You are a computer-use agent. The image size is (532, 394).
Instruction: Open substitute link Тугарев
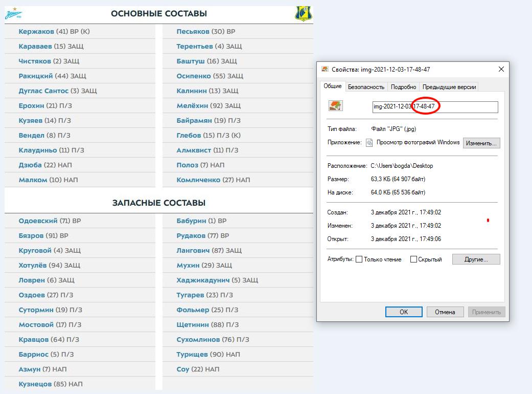point(190,295)
